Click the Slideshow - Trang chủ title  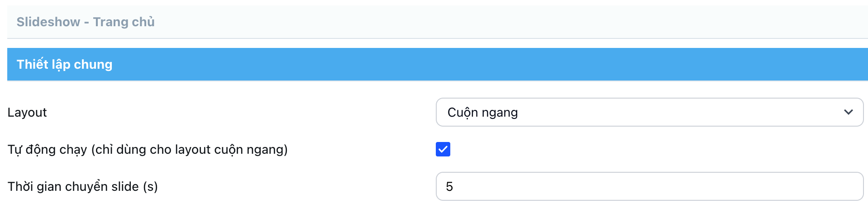[x=86, y=22]
